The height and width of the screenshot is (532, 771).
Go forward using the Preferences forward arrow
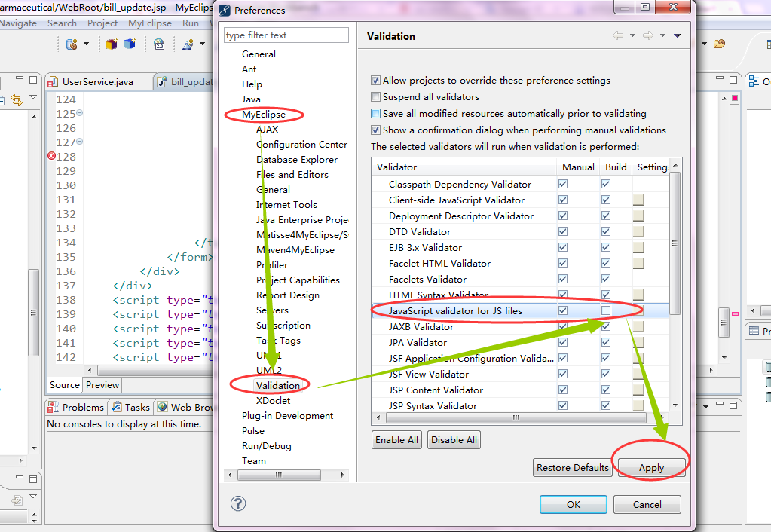coord(648,35)
